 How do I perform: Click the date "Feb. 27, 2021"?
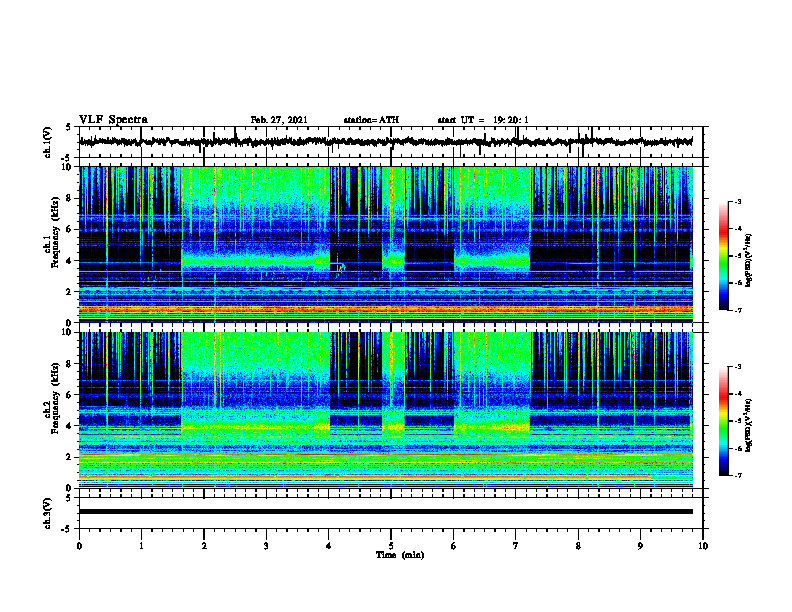279,120
